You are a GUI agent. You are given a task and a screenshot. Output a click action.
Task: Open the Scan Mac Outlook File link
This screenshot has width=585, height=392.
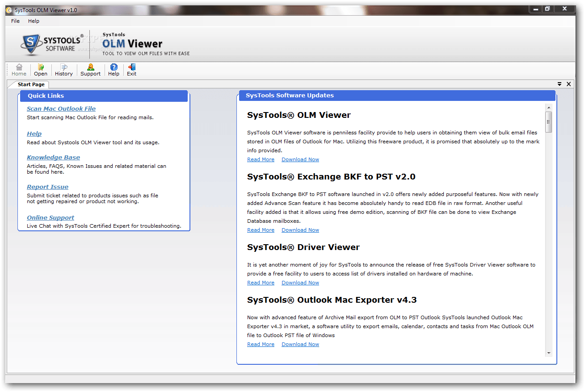click(61, 108)
